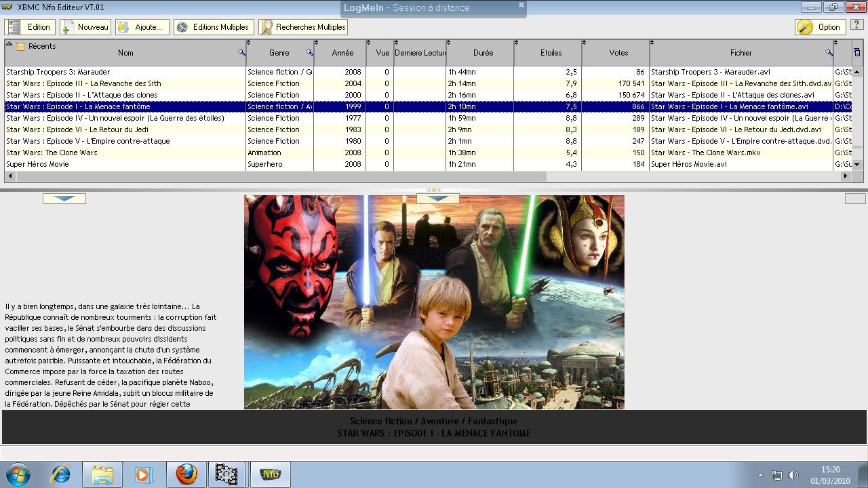Click the Star Wars Episode I fanart image

434,302
